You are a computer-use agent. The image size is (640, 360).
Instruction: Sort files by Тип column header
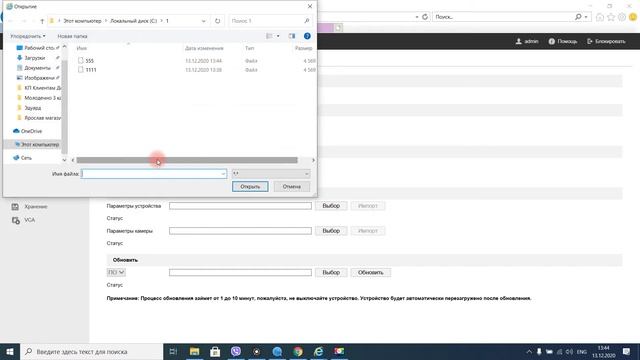249,48
